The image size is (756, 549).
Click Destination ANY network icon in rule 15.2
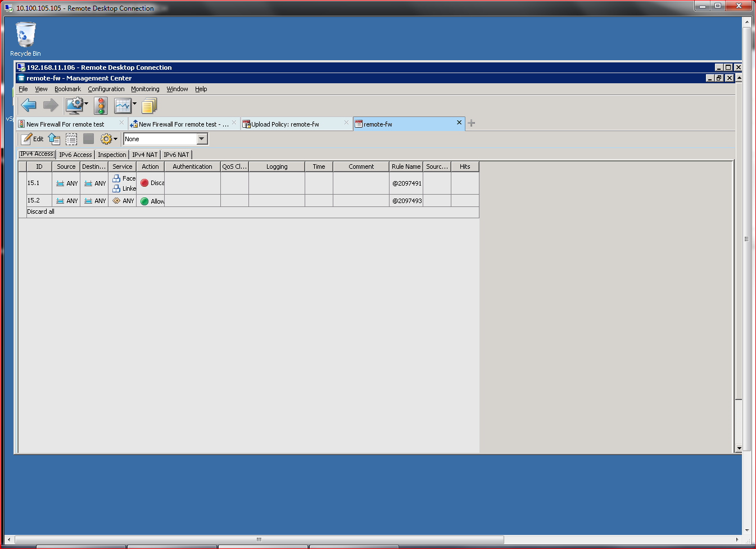[x=88, y=201]
